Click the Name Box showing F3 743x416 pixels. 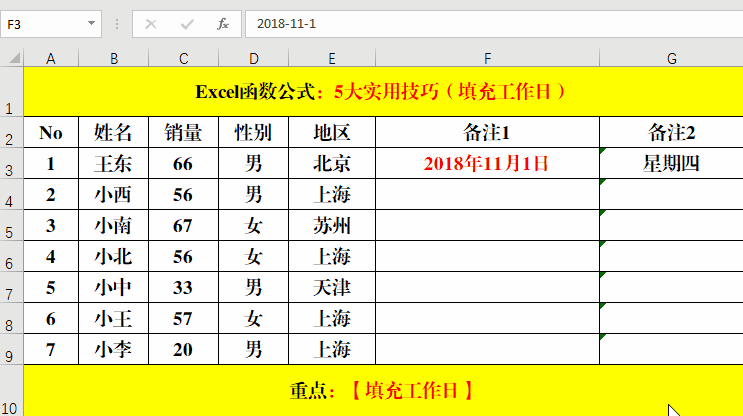pyautogui.click(x=51, y=24)
